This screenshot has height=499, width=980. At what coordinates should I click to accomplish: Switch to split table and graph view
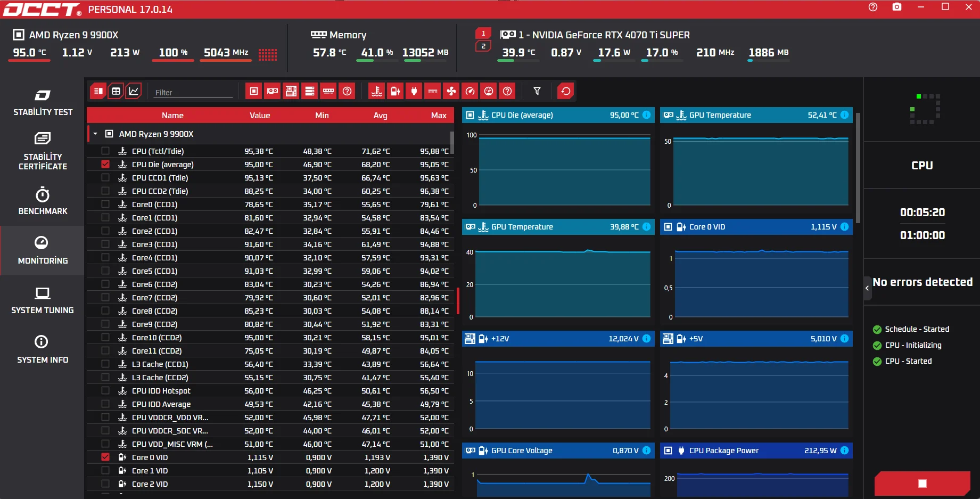click(98, 91)
